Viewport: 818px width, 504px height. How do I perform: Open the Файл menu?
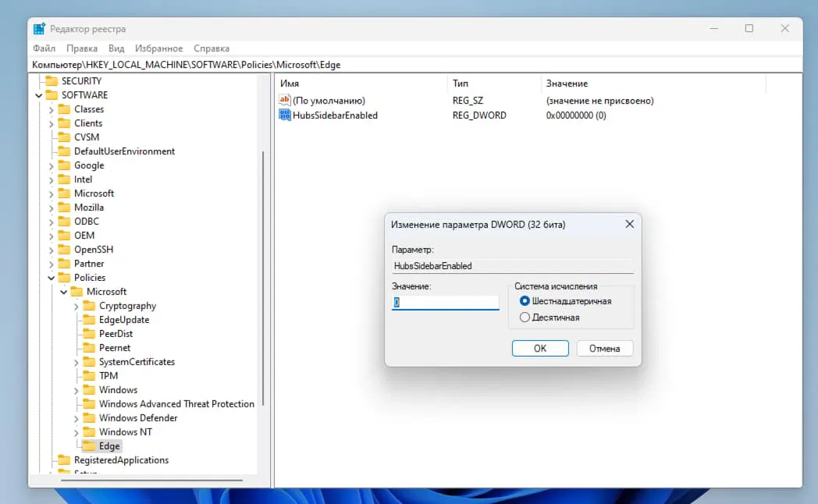pyautogui.click(x=44, y=48)
